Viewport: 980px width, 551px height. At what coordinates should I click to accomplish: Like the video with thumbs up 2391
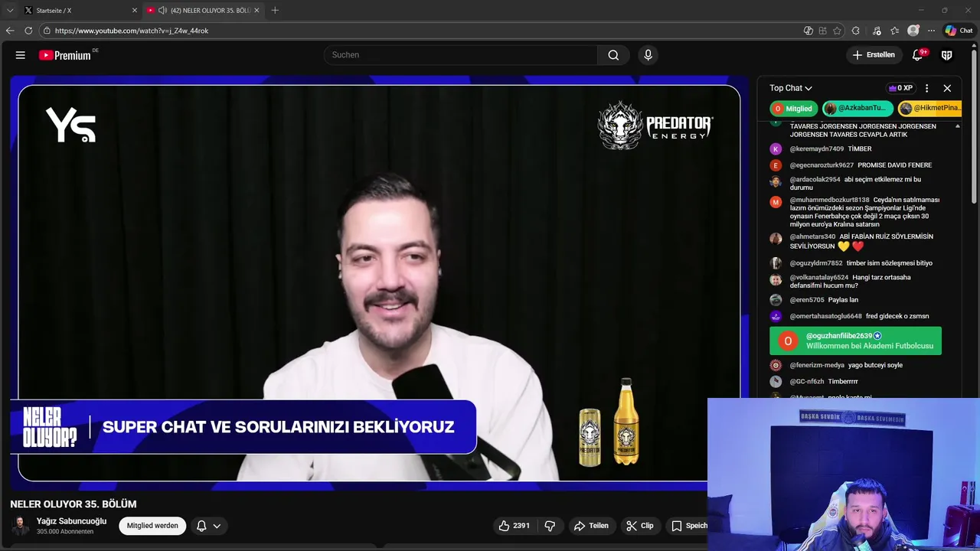pos(514,526)
